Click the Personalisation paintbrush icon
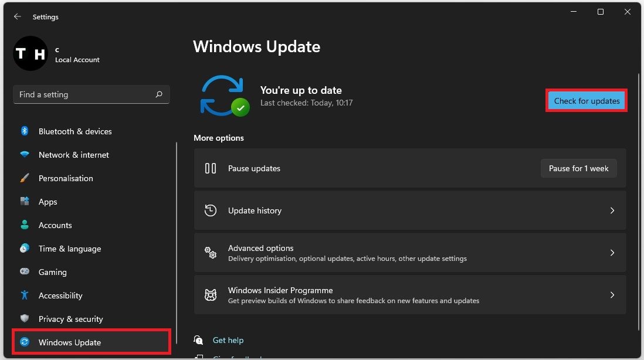Screen dimensions: 644x360 tap(25, 178)
